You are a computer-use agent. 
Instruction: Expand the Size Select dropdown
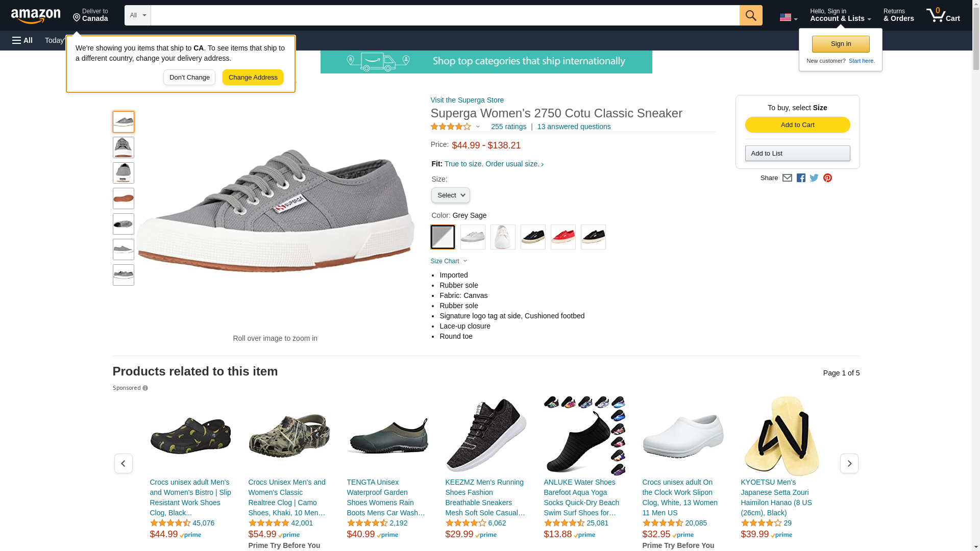[x=451, y=195]
